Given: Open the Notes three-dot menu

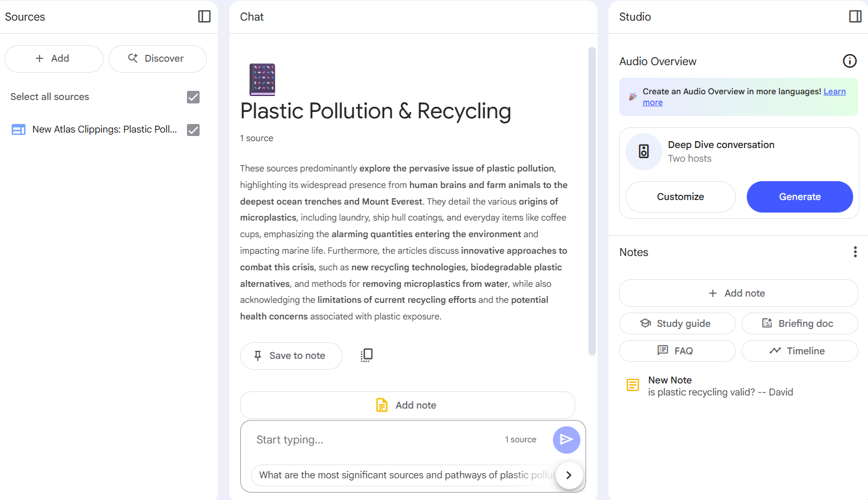Looking at the screenshot, I should click(x=855, y=252).
